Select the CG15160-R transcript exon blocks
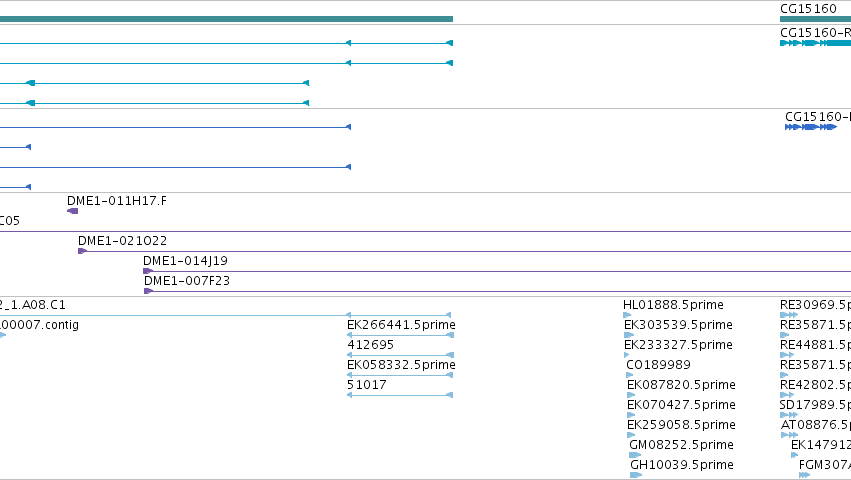The width and height of the screenshot is (851, 480). [x=815, y=43]
